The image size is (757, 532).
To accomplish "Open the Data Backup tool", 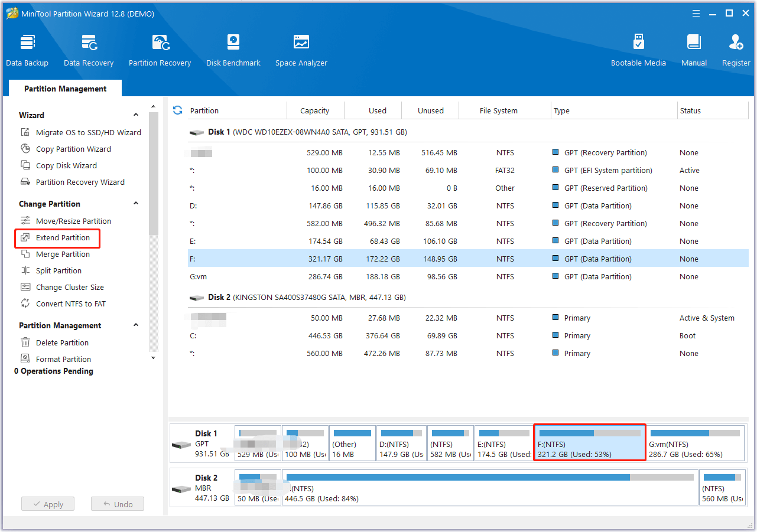I will tap(27, 51).
